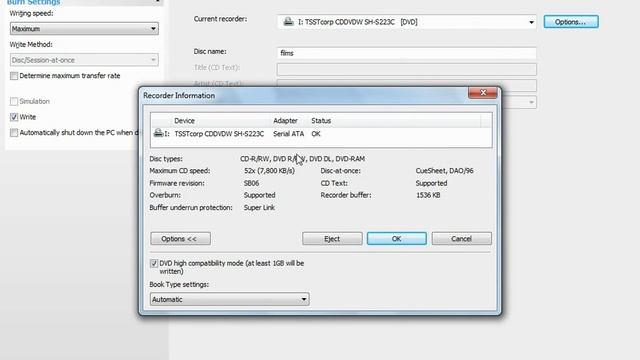
Task: Click the 52x (7,800 KB/s) speed value
Action: [x=269, y=171]
